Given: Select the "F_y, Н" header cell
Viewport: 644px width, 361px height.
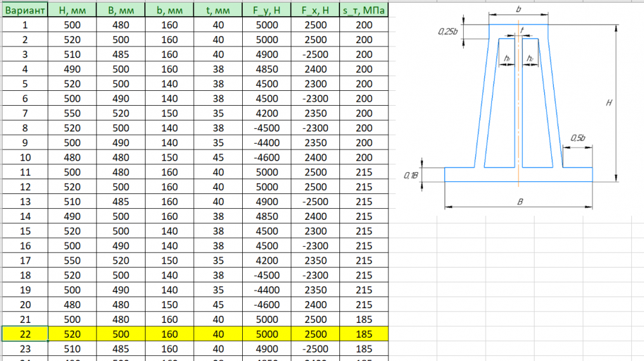Looking at the screenshot, I should pyautogui.click(x=267, y=10).
